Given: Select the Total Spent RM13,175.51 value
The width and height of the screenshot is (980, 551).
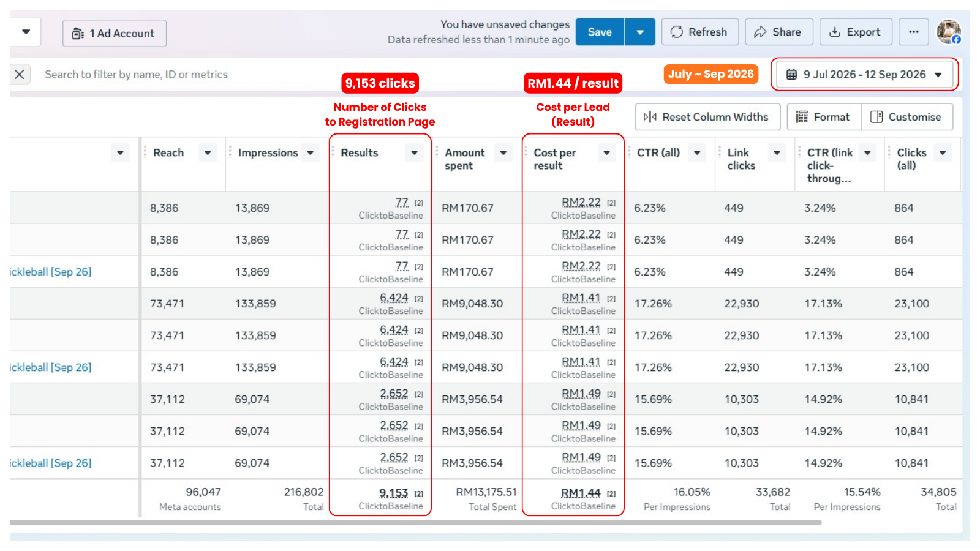Looking at the screenshot, I should (486, 492).
